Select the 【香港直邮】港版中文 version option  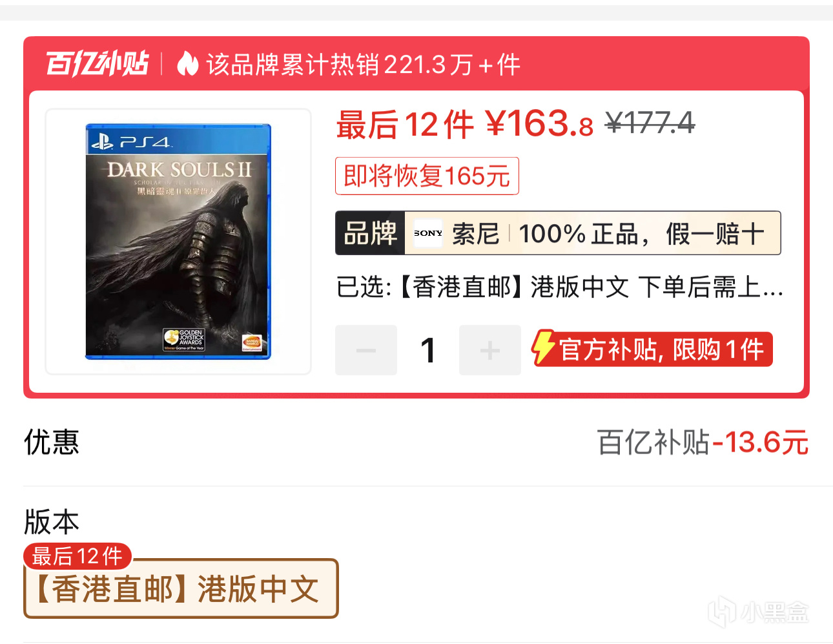pos(181,588)
